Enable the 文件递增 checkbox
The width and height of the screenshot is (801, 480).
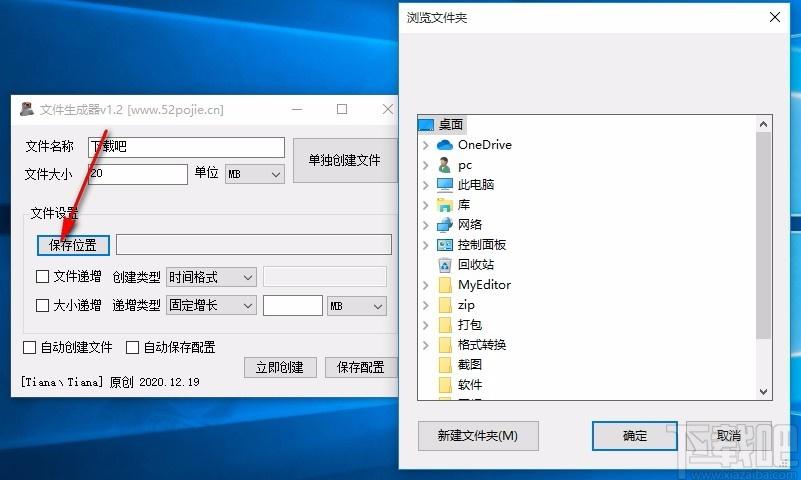point(42,277)
